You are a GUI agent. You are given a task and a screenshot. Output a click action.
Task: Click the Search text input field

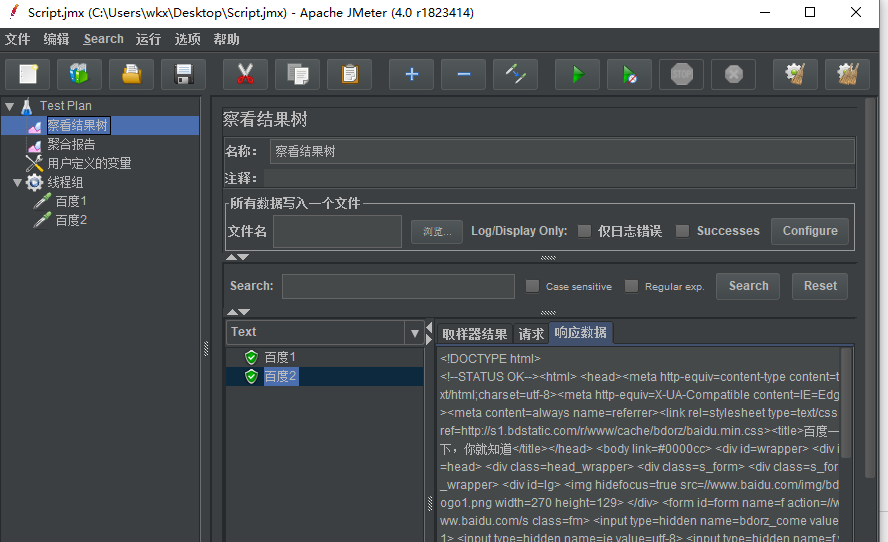tap(398, 286)
